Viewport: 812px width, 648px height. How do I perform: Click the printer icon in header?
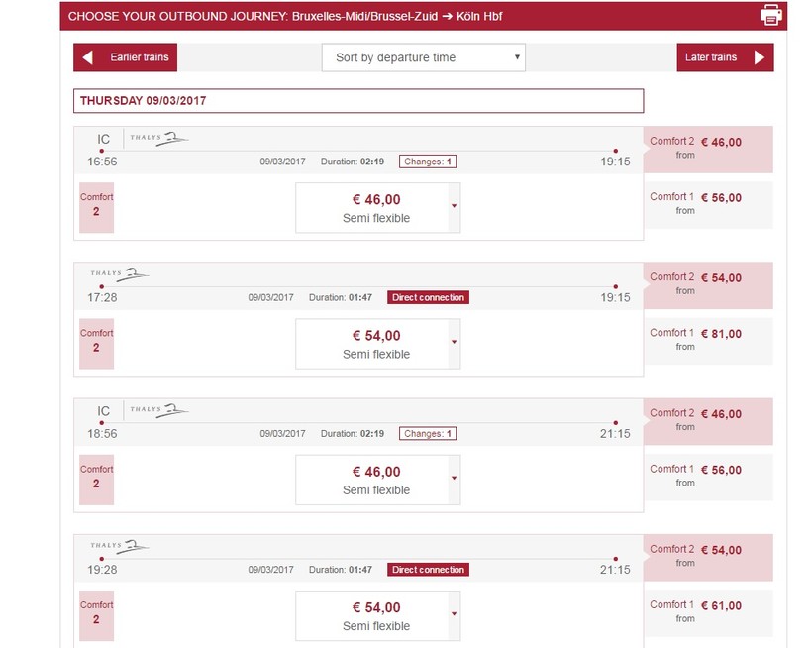[770, 15]
